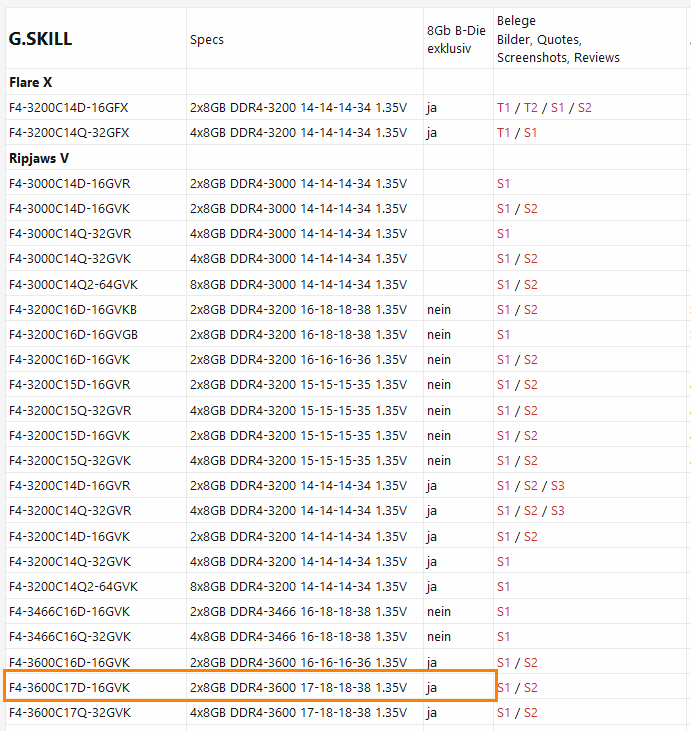Follow the S1 link for F4-3466C16D-16GVK

point(504,612)
